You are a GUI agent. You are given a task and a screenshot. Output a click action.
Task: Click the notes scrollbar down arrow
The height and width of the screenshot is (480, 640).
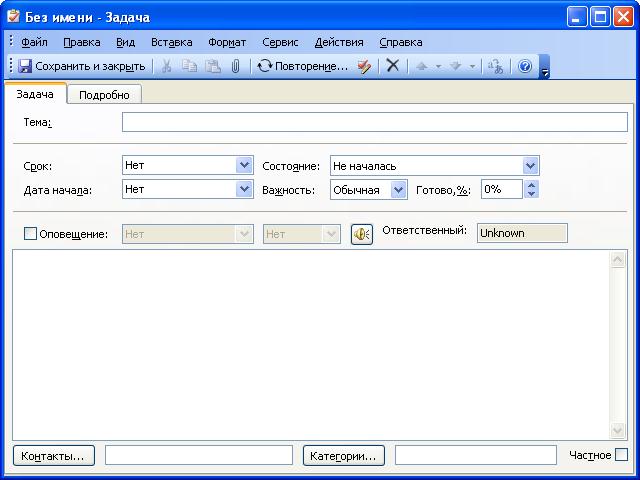[618, 430]
